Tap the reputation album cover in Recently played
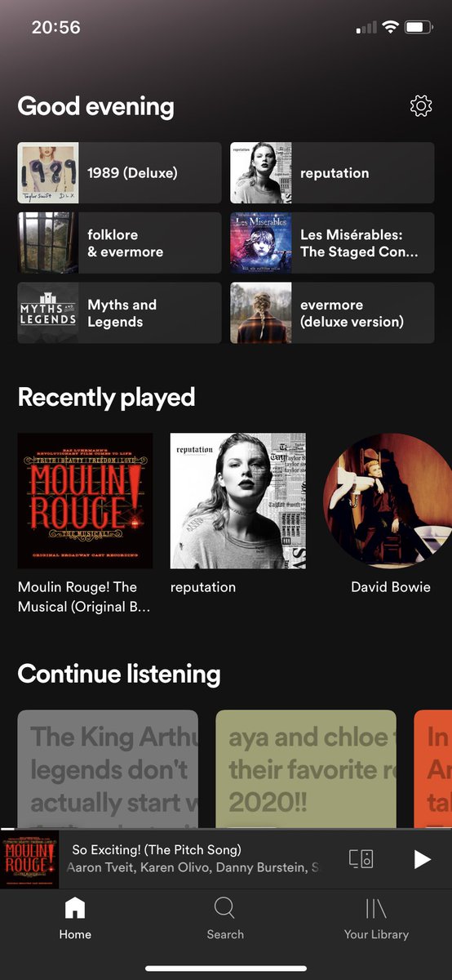 pos(238,501)
